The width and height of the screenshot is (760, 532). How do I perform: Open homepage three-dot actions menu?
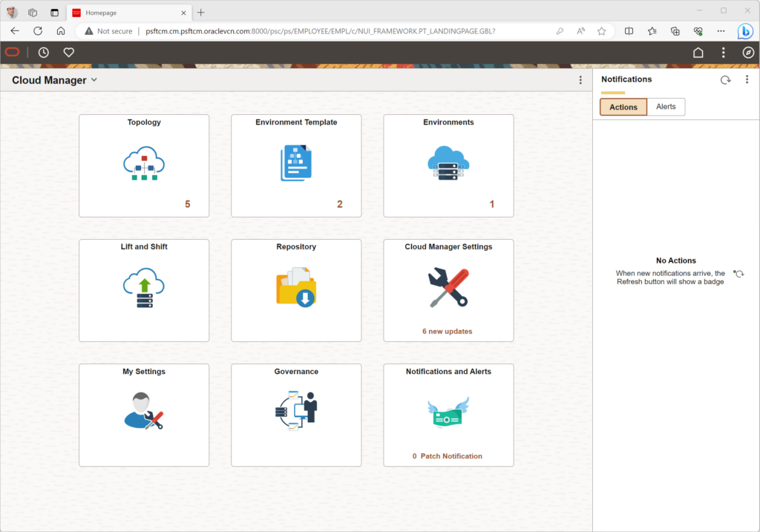pyautogui.click(x=580, y=80)
